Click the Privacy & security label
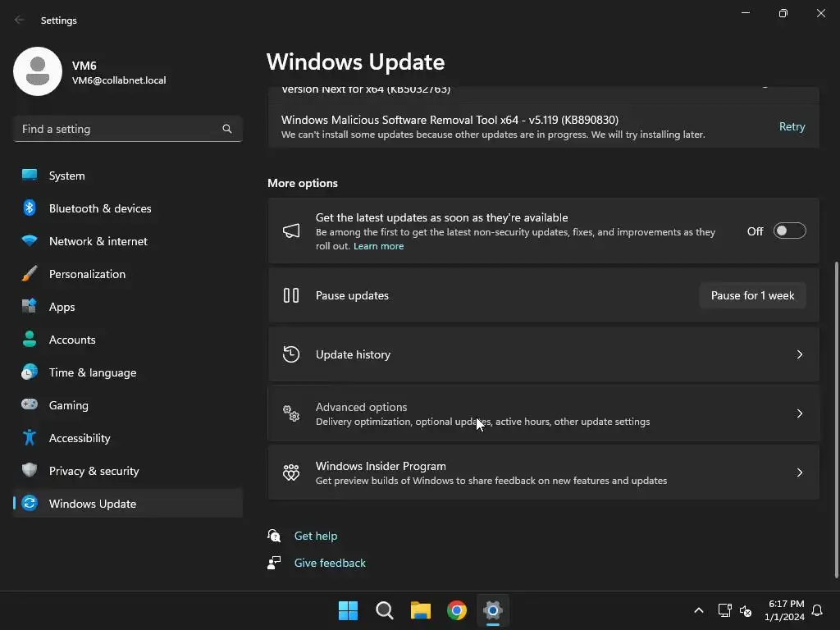This screenshot has width=840, height=630. pos(94,471)
